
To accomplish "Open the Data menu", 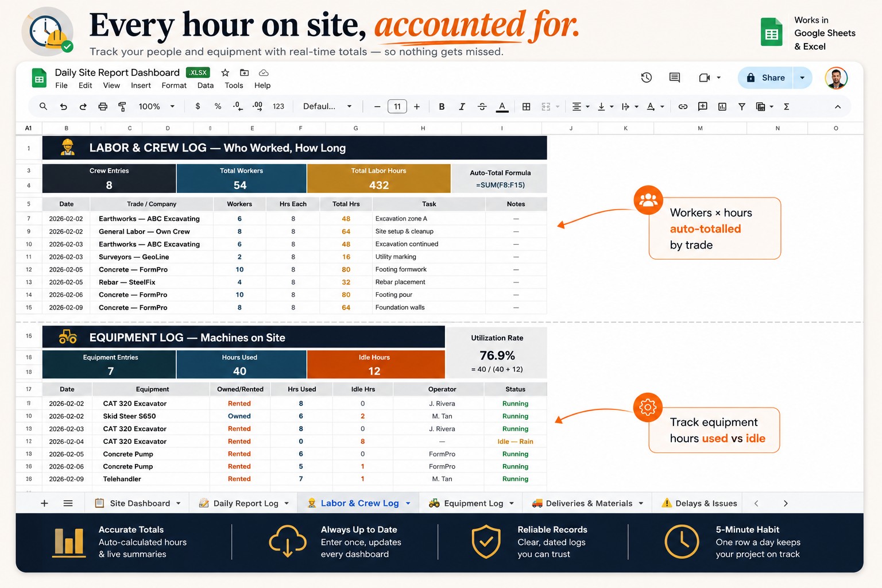I will pyautogui.click(x=206, y=86).
